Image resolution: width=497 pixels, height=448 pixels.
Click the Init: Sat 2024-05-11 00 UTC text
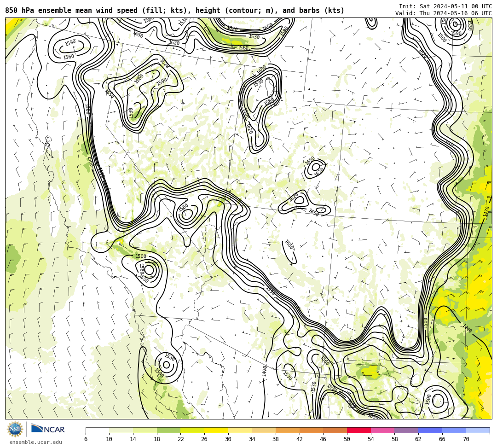(445, 6)
